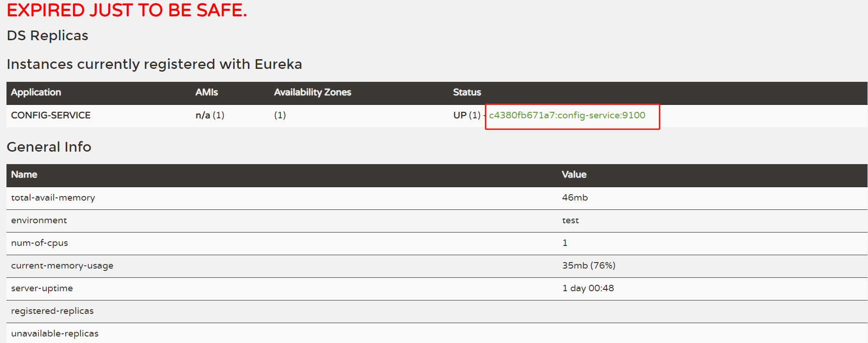Click the Value column header

click(x=574, y=175)
